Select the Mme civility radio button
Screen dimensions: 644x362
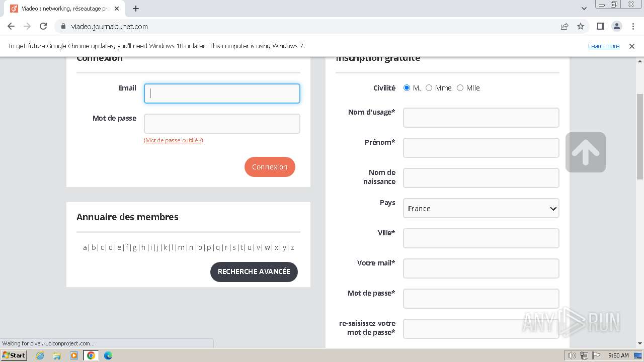429,88
